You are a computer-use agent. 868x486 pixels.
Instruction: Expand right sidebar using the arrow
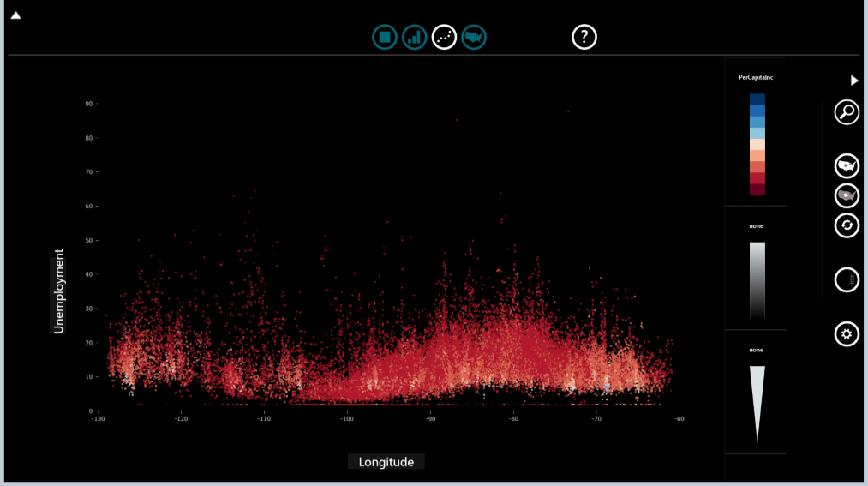pyautogui.click(x=854, y=81)
